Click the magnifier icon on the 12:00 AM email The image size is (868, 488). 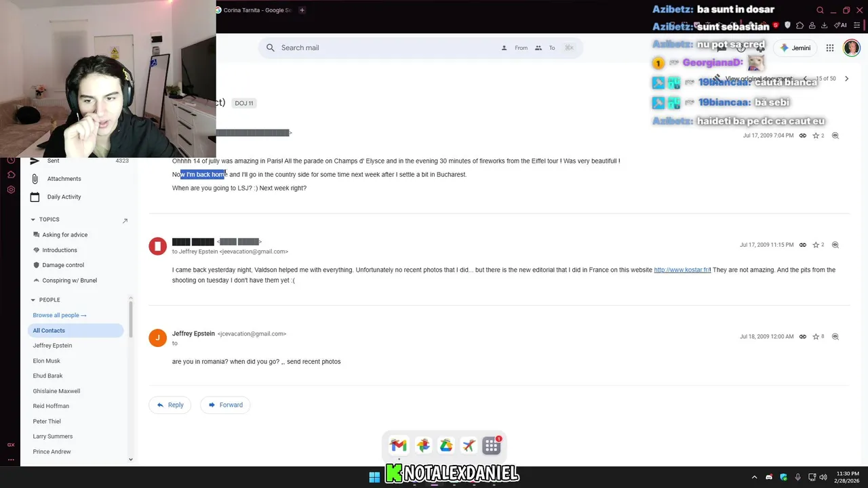835,337
